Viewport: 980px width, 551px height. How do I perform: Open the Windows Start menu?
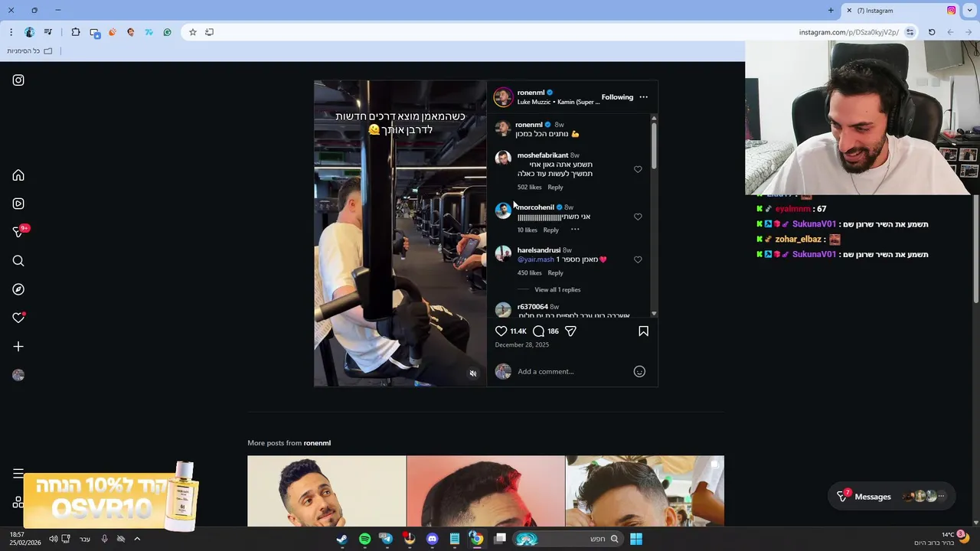tap(635, 539)
